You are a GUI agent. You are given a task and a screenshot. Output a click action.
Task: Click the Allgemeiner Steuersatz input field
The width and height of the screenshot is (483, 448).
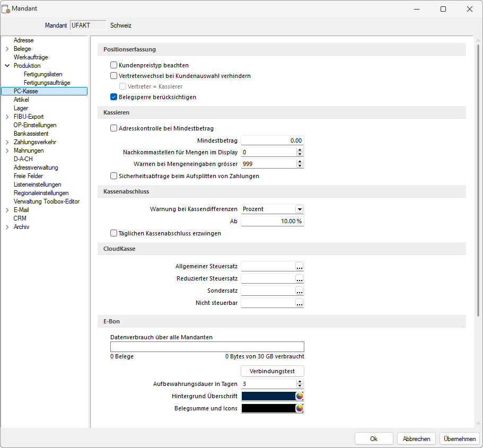268,267
